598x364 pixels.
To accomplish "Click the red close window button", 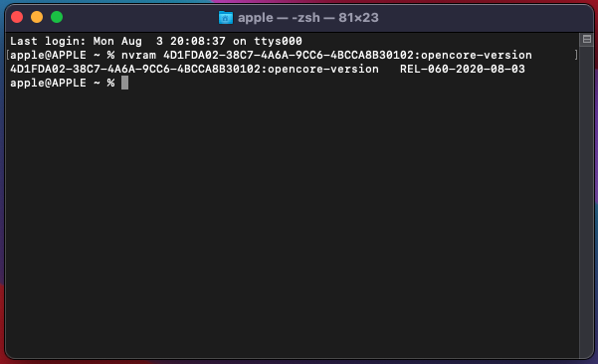I will (x=17, y=17).
